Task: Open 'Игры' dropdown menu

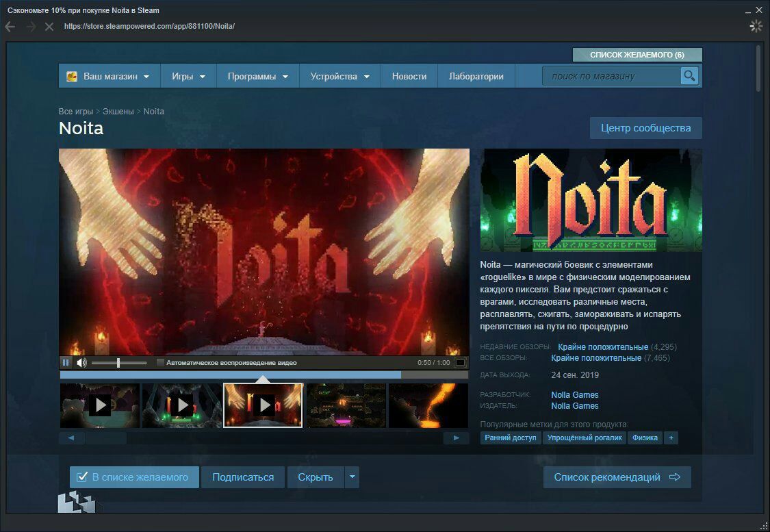Action: tap(188, 76)
